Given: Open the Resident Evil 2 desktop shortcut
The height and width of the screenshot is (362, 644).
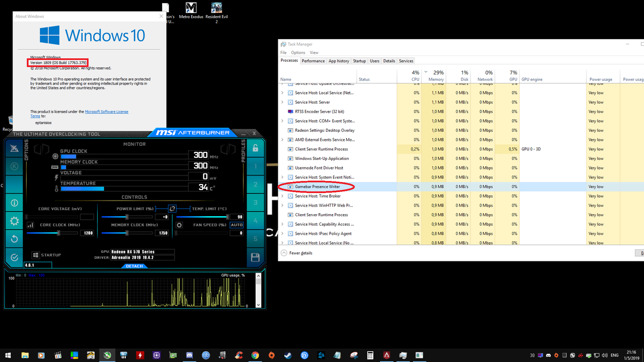Looking at the screenshot, I should point(217,13).
